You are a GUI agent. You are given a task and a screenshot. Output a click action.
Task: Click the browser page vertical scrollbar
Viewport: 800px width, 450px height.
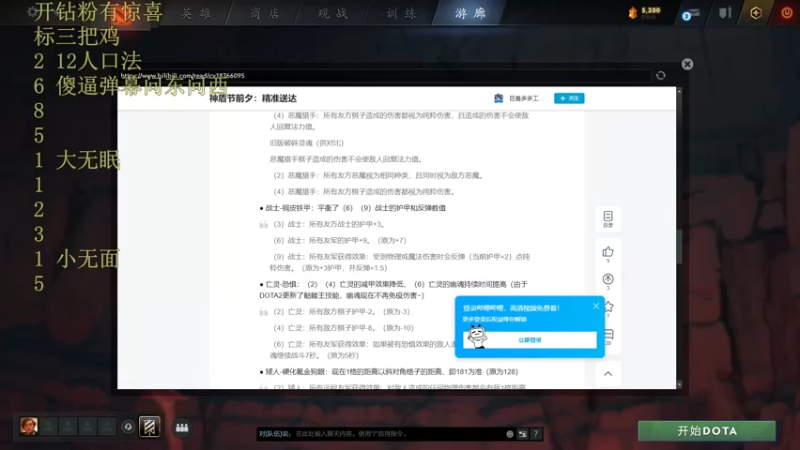point(679,246)
